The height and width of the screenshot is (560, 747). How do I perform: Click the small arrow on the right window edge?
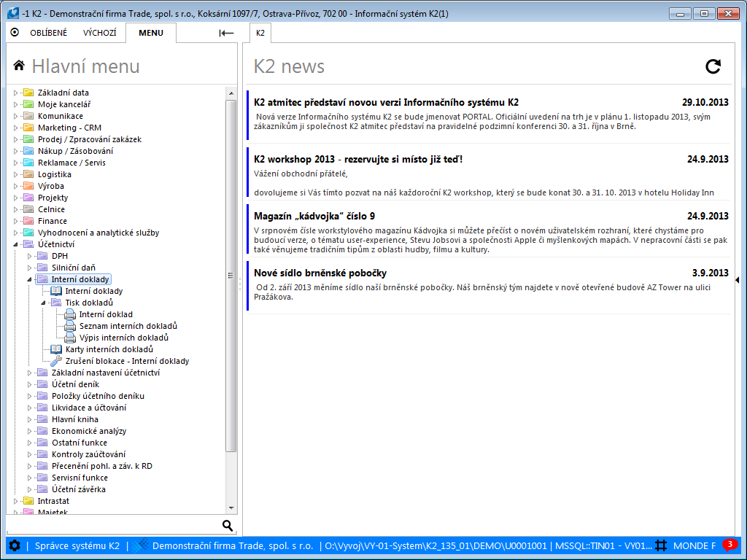(x=737, y=280)
